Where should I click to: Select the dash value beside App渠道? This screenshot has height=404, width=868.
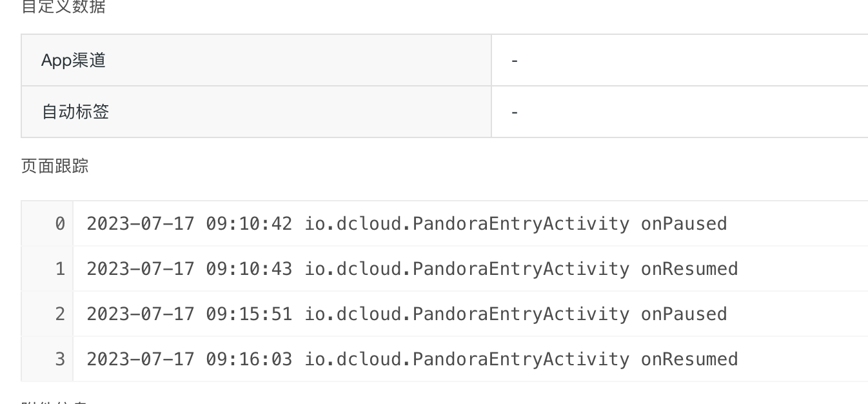coord(515,61)
